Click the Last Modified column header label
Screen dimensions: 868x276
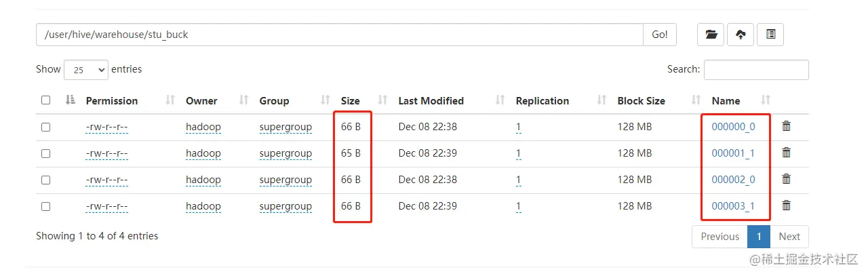(431, 100)
